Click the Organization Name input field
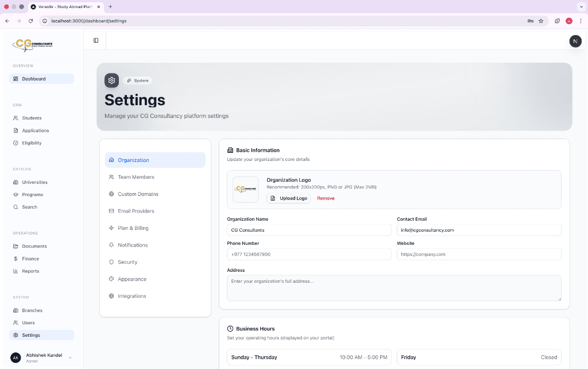Viewport: 588px width, 369px height. (309, 230)
